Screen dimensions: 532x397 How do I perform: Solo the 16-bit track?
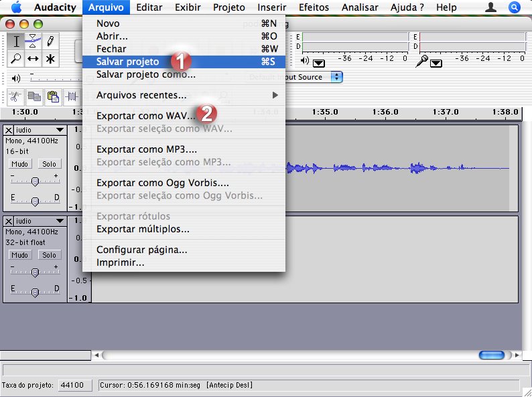pyautogui.click(x=49, y=164)
